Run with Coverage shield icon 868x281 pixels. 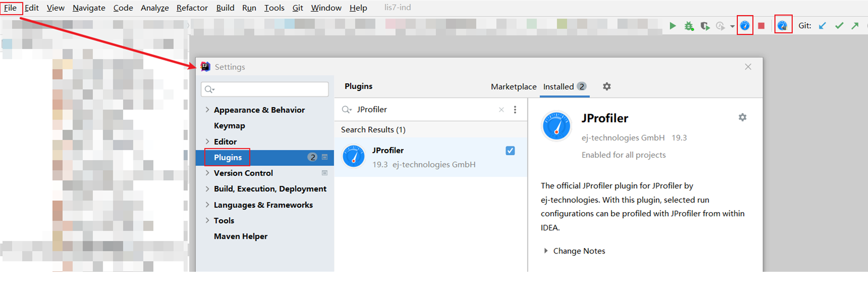coord(705,26)
